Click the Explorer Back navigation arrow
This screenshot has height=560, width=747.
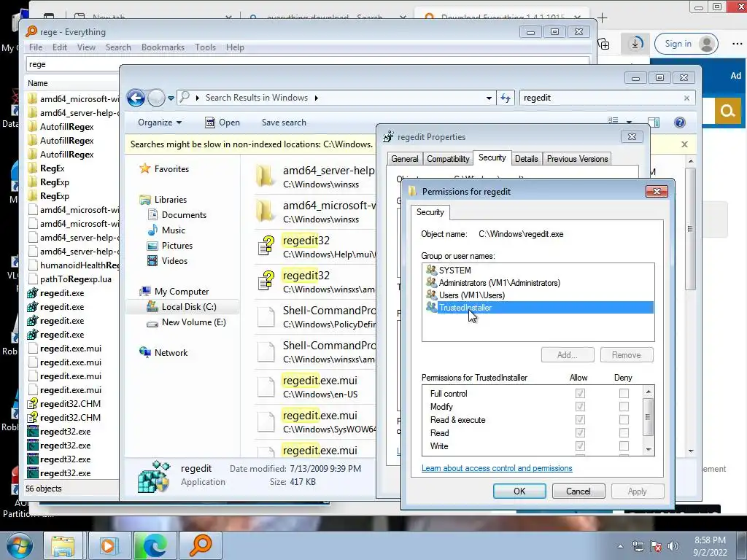pyautogui.click(x=136, y=98)
